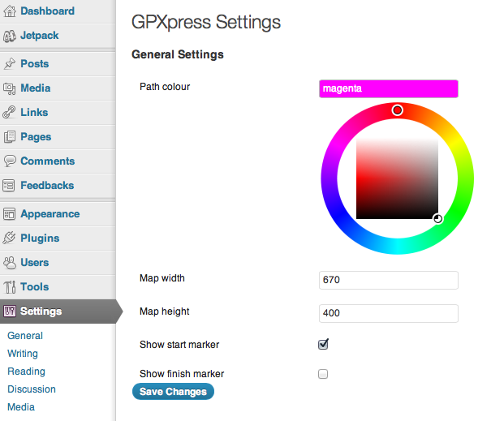Screen dimensions: 504x421
Task: Click the Tools wrench icon
Action: point(10,286)
